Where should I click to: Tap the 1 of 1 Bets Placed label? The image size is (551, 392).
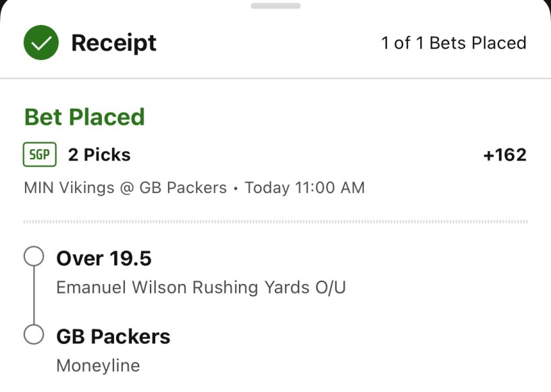[453, 43]
